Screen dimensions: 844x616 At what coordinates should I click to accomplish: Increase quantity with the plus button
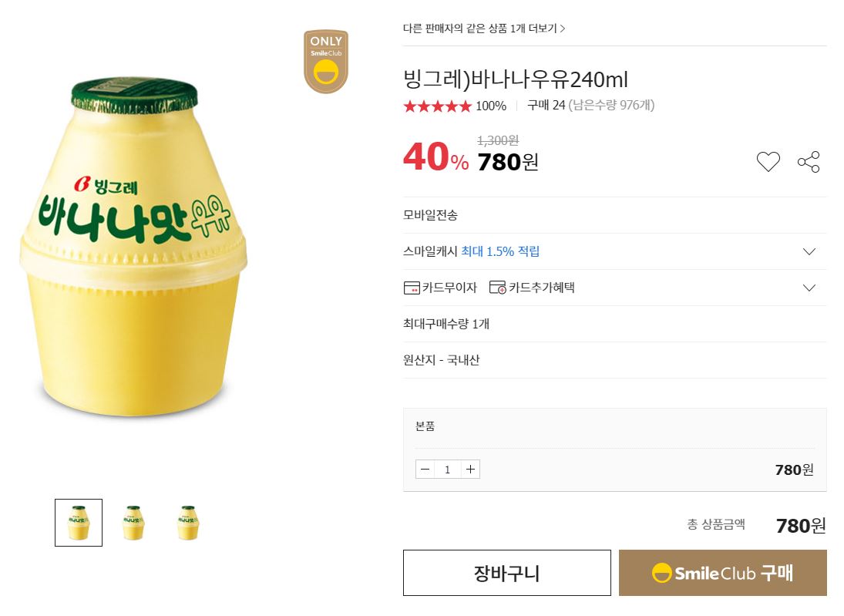click(470, 469)
